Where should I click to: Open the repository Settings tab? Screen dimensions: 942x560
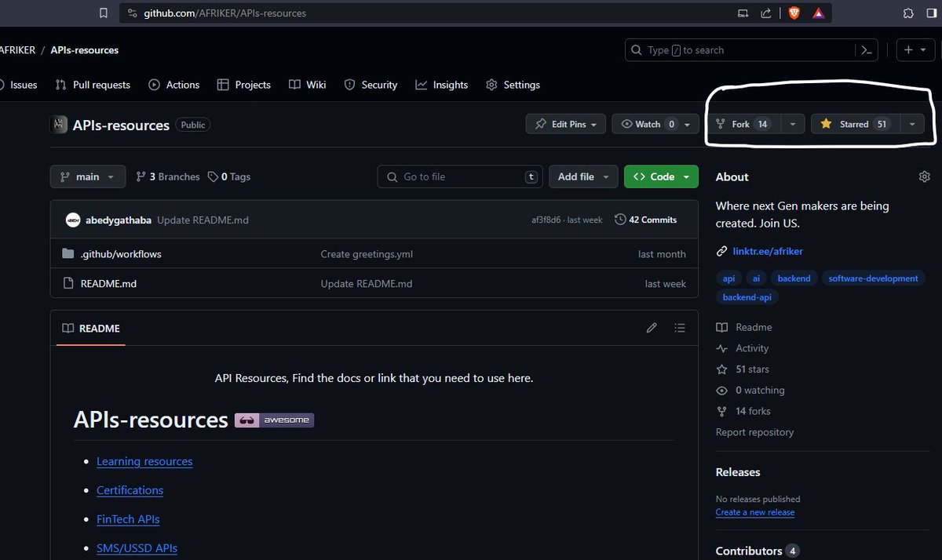pyautogui.click(x=513, y=85)
